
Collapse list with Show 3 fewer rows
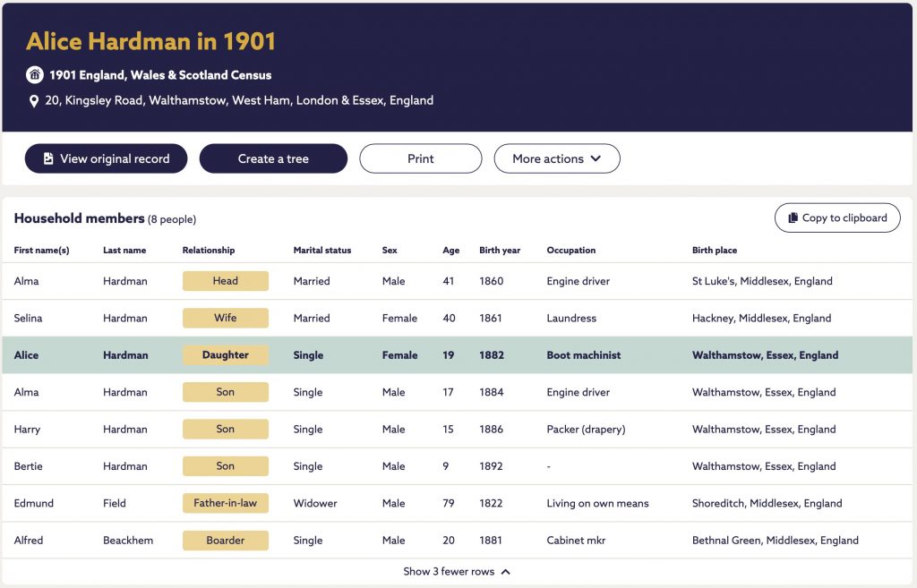tap(457, 572)
